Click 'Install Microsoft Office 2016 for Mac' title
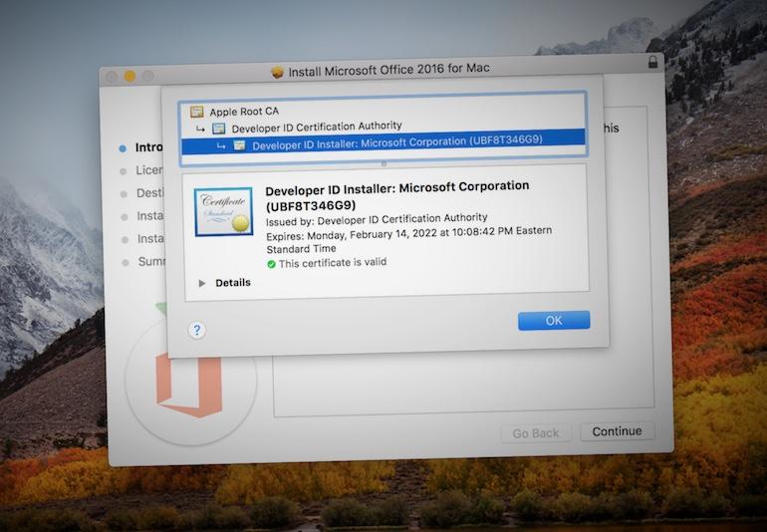Viewport: 767px width, 532px height. click(388, 70)
